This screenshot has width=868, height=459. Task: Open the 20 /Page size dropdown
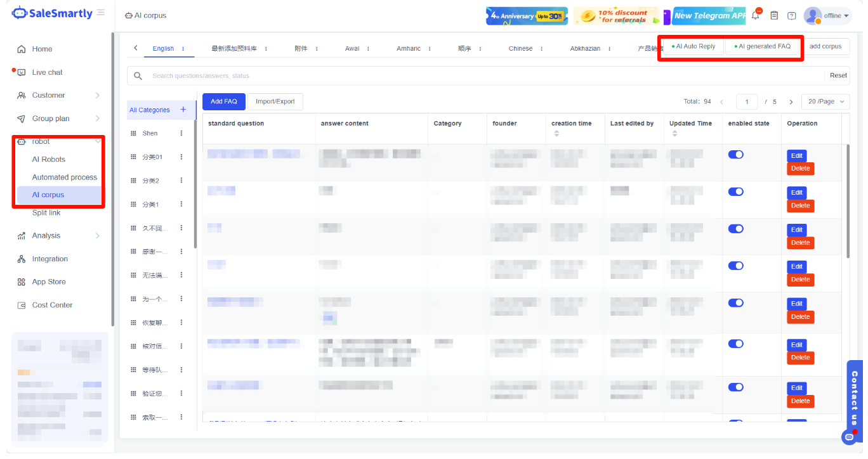tap(825, 101)
